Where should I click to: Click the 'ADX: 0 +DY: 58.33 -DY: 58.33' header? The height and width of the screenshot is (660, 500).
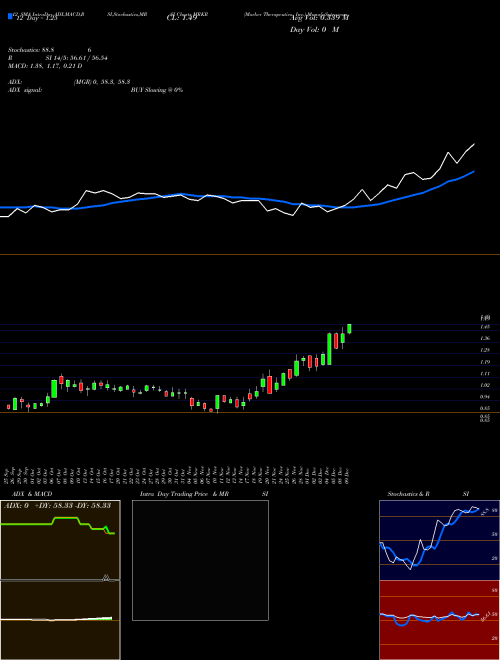pos(57,505)
